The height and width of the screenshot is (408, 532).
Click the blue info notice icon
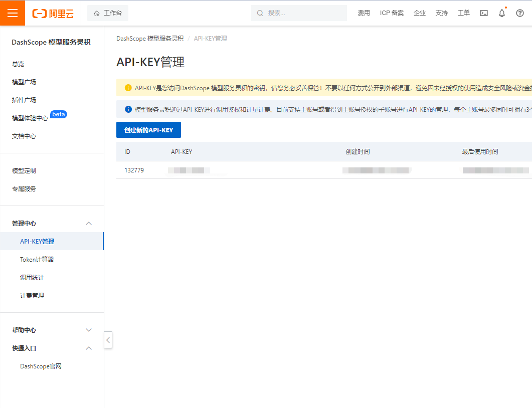pyautogui.click(x=128, y=109)
